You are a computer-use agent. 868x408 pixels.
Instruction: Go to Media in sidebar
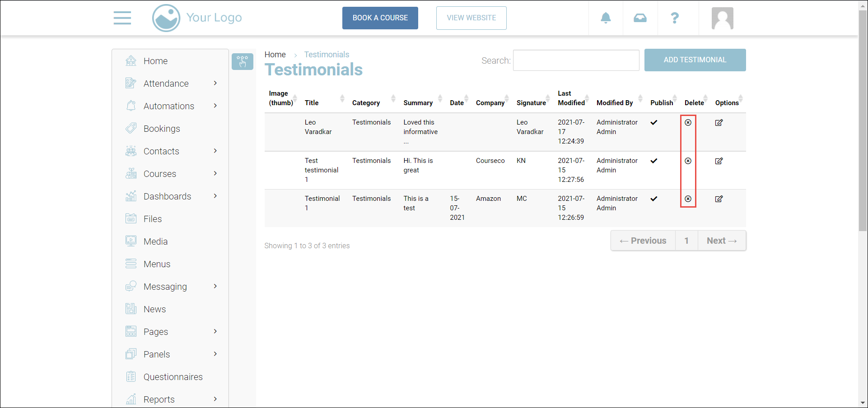[155, 241]
